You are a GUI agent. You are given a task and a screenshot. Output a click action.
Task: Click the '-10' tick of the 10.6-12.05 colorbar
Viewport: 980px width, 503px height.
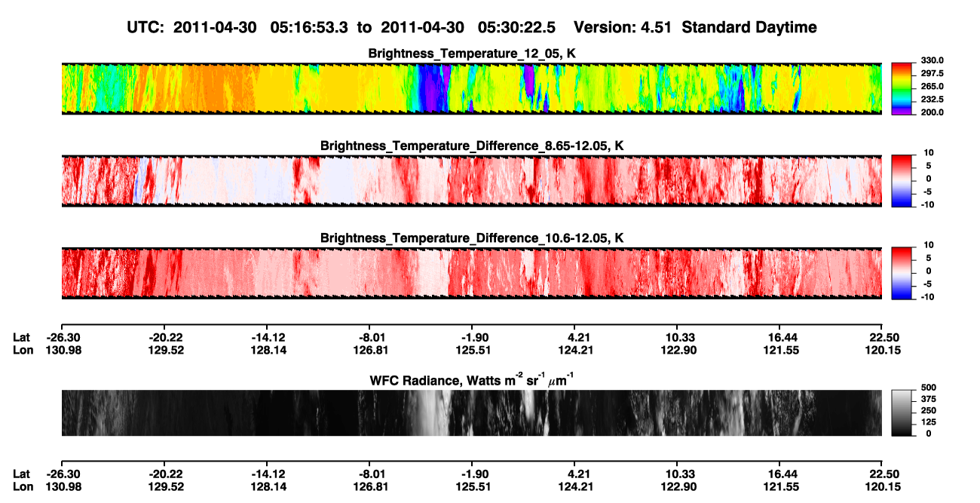[928, 296]
